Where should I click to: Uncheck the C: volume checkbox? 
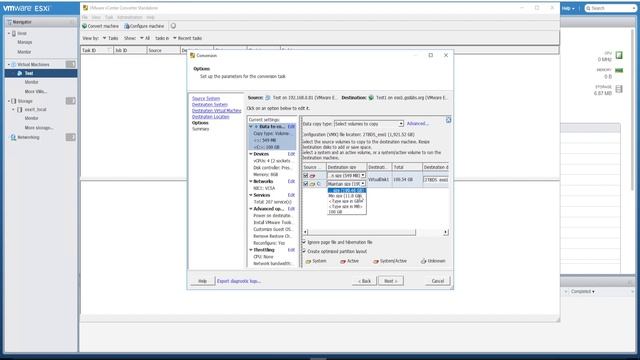[x=305, y=184]
